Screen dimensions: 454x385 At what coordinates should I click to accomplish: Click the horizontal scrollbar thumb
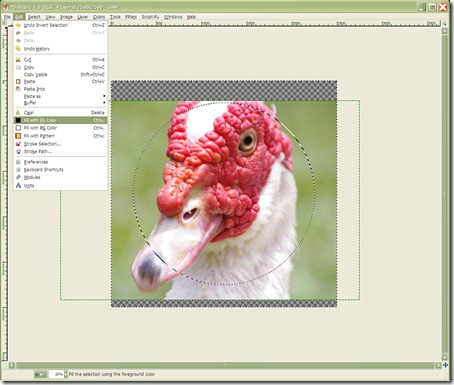pyautogui.click(x=225, y=365)
